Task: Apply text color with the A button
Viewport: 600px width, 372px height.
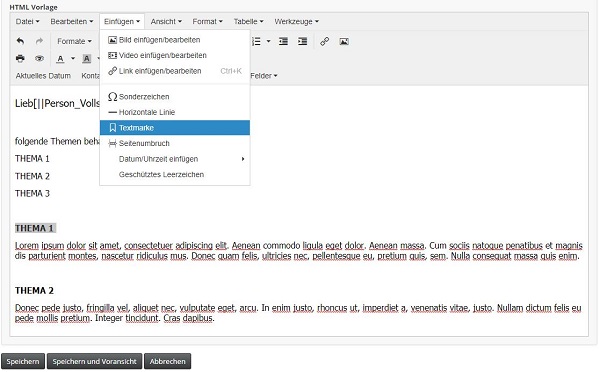Action: click(60, 59)
